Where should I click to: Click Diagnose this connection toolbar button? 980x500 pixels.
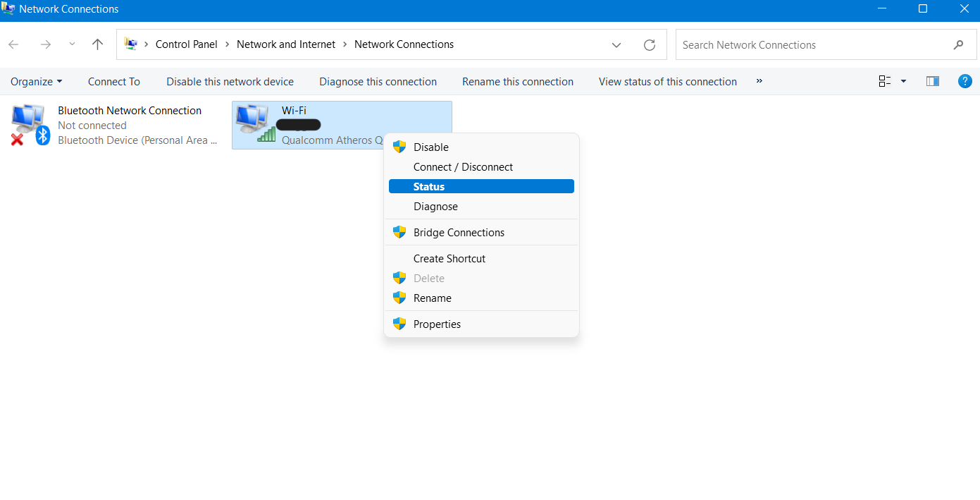378,82
